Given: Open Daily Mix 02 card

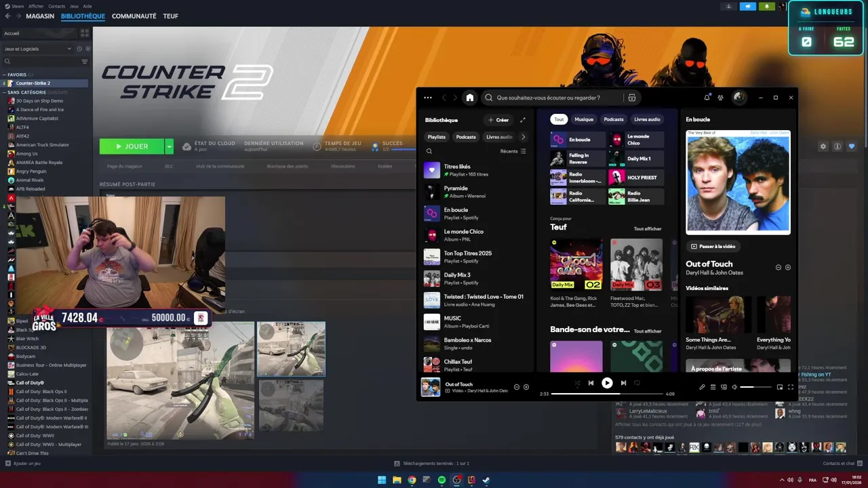Looking at the screenshot, I should point(576,273).
